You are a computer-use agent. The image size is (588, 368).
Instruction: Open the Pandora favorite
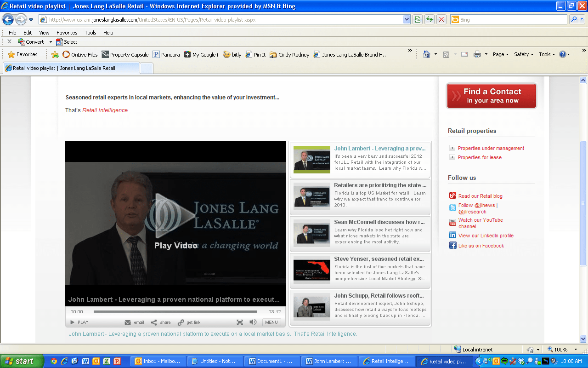click(166, 54)
